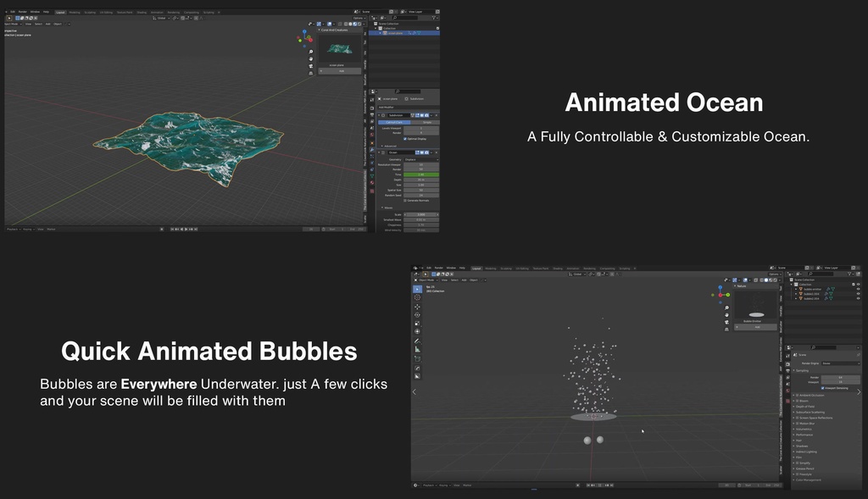This screenshot has width=868, height=499.
Task: Open the Window menu in bubbles window
Action: coord(451,268)
